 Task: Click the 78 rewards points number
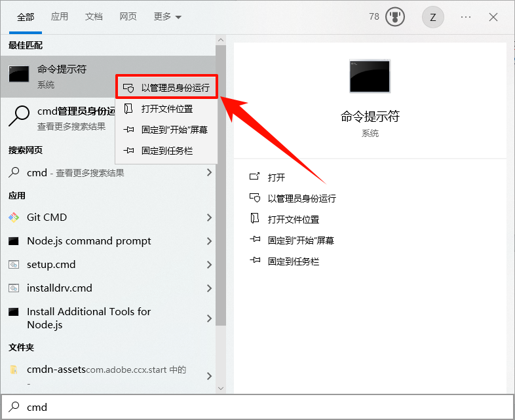(374, 16)
